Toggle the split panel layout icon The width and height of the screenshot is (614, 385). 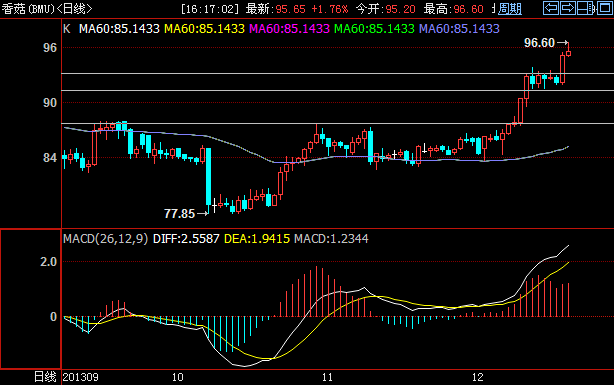coord(586,8)
